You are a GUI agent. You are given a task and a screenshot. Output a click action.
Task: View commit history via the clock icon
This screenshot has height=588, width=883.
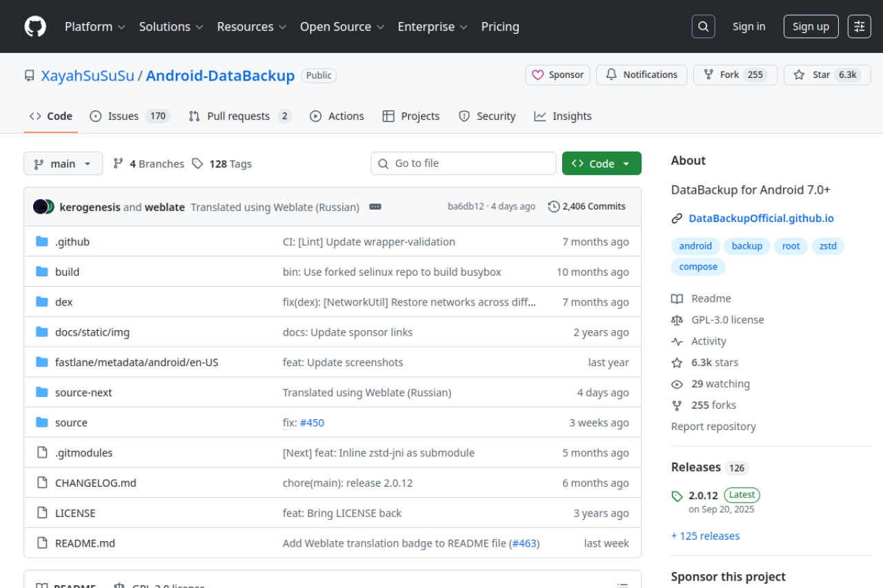(x=553, y=206)
